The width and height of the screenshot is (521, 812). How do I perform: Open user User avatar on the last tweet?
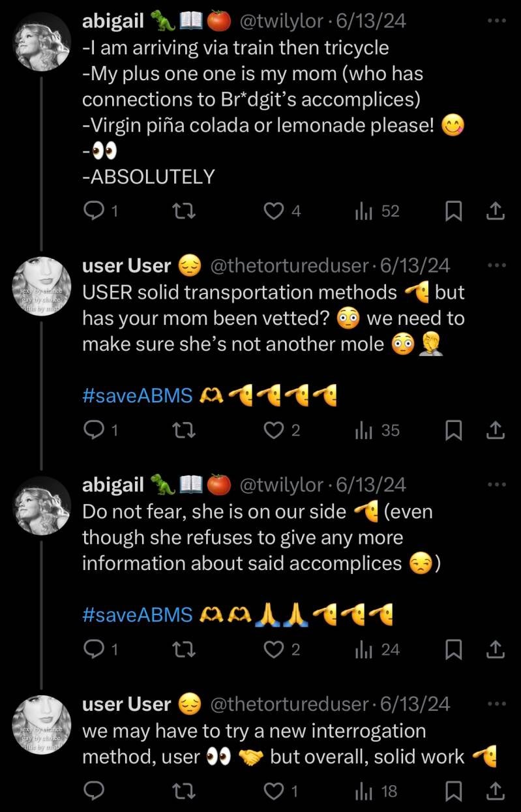(42, 724)
